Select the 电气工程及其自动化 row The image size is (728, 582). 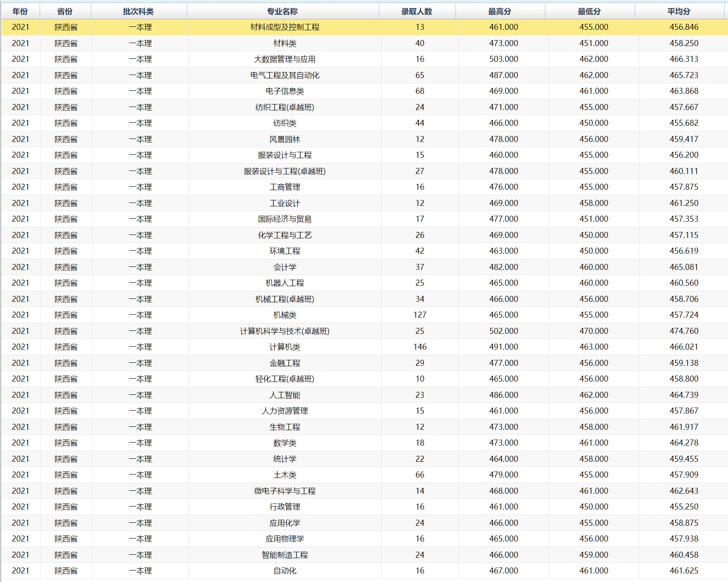pyautogui.click(x=284, y=75)
